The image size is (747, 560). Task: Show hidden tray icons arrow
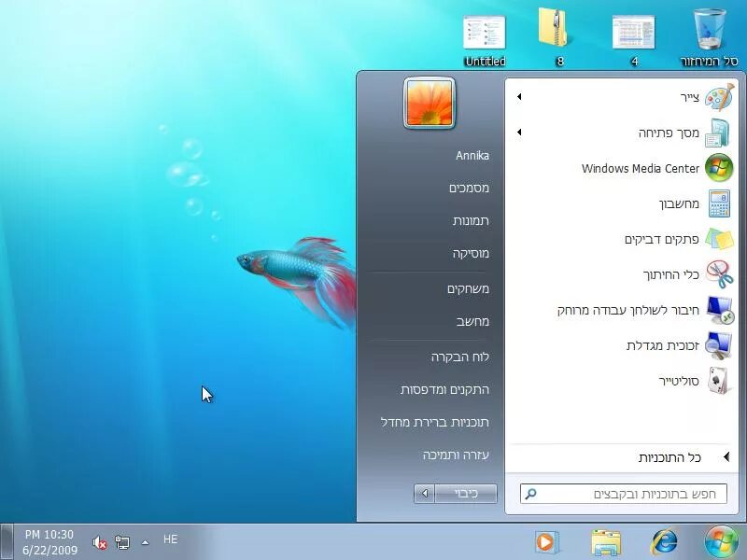point(146,542)
